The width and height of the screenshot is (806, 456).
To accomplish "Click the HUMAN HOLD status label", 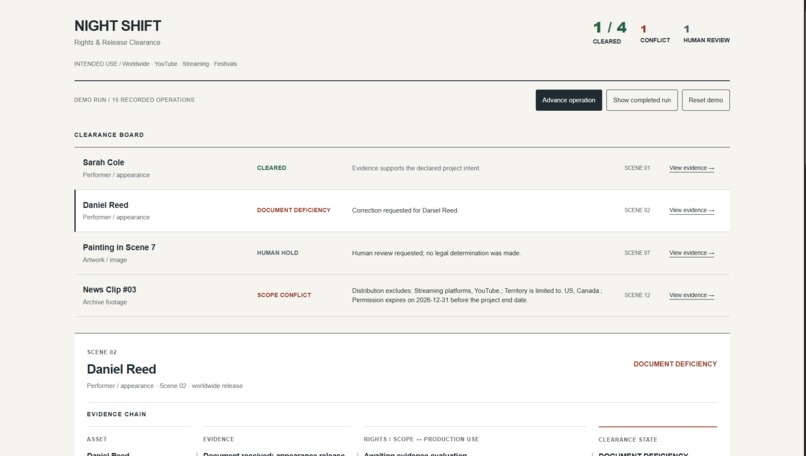I will [278, 253].
